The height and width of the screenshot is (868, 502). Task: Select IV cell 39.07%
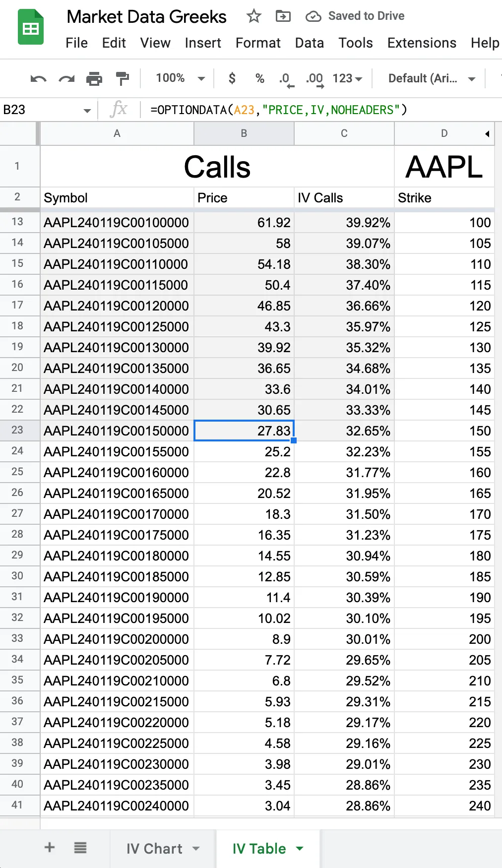[x=344, y=243]
